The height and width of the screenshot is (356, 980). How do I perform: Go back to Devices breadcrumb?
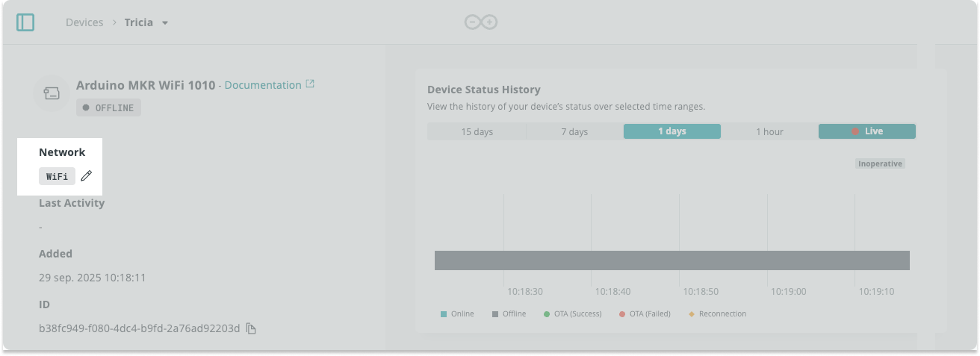[x=84, y=22]
